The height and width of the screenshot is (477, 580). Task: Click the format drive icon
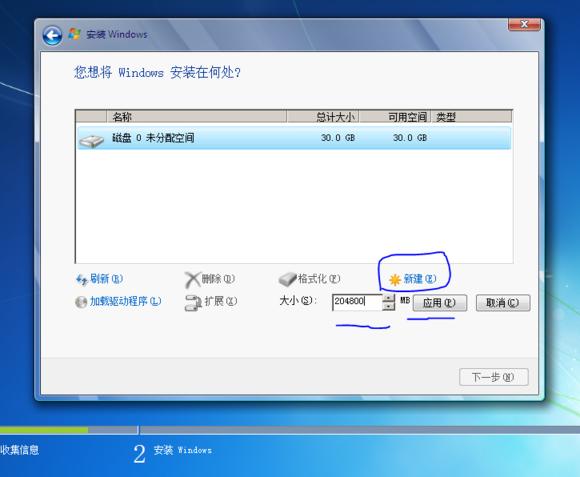point(287,280)
